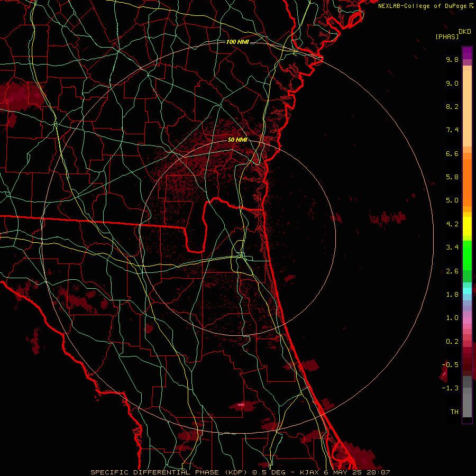
Task: Pick the cyan section of the color bar
Action: [x=467, y=291]
